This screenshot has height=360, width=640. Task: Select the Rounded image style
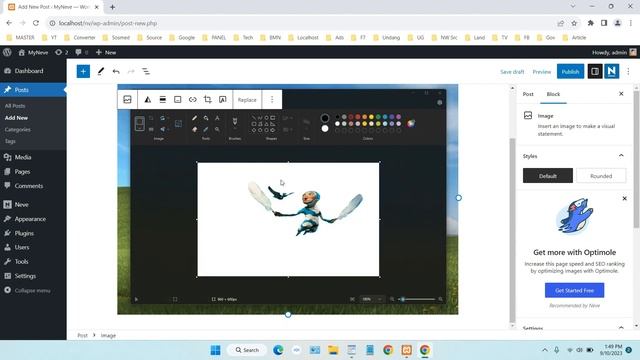[601, 176]
